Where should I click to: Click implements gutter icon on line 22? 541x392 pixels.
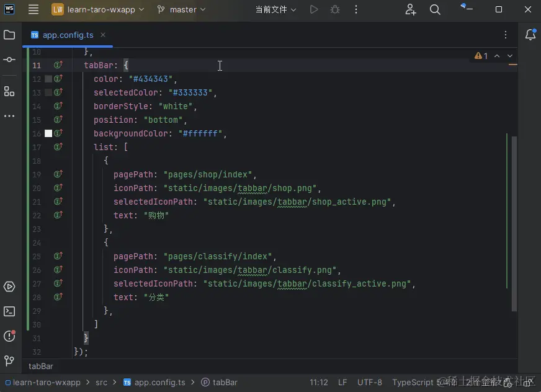click(x=58, y=215)
